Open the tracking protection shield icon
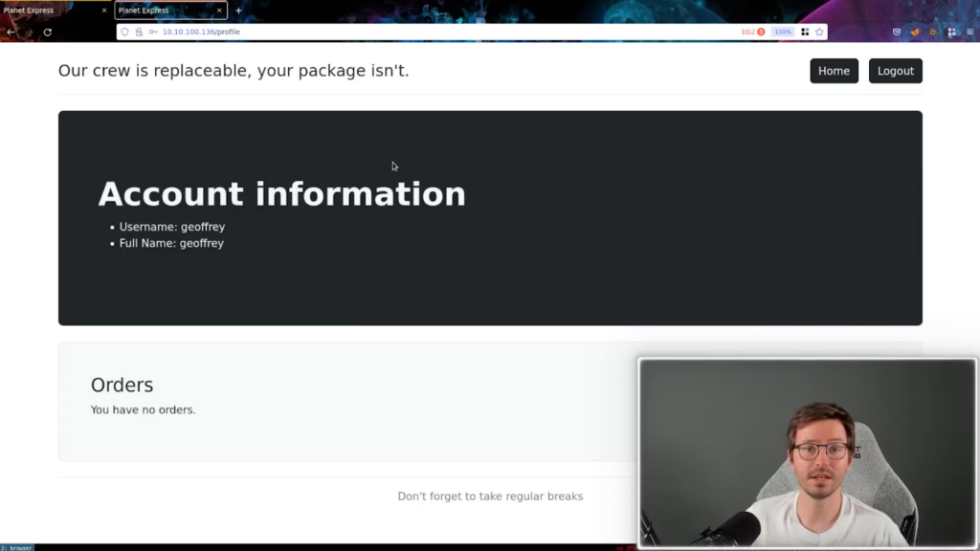Viewport: 980px width, 551px height. click(x=125, y=32)
